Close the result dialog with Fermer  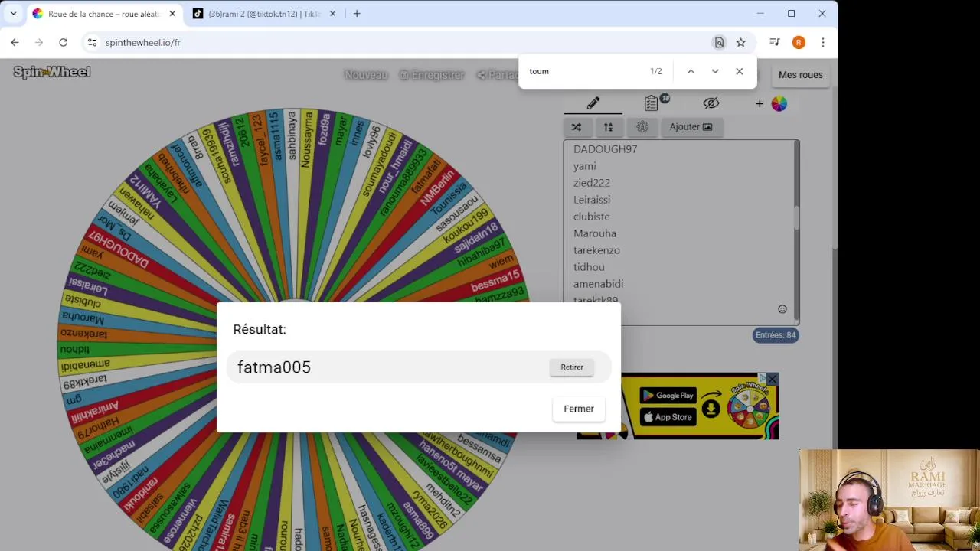(x=579, y=409)
